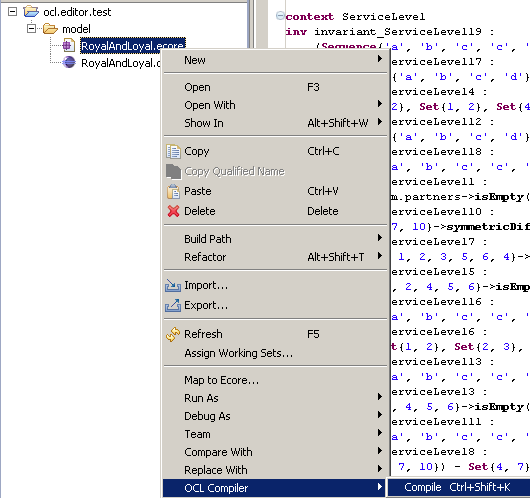Viewport: 530px width, 498px height.
Task: Expand the Compare With submenu arrow
Action: [380, 451]
